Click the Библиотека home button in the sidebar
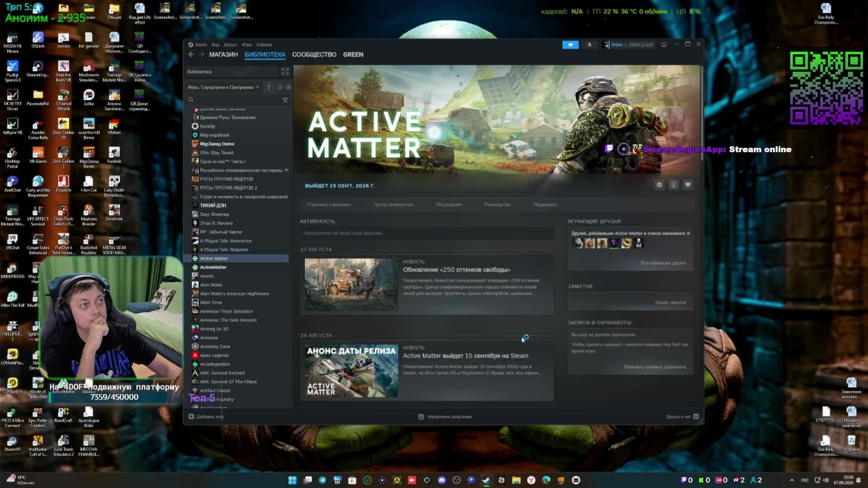 233,72
